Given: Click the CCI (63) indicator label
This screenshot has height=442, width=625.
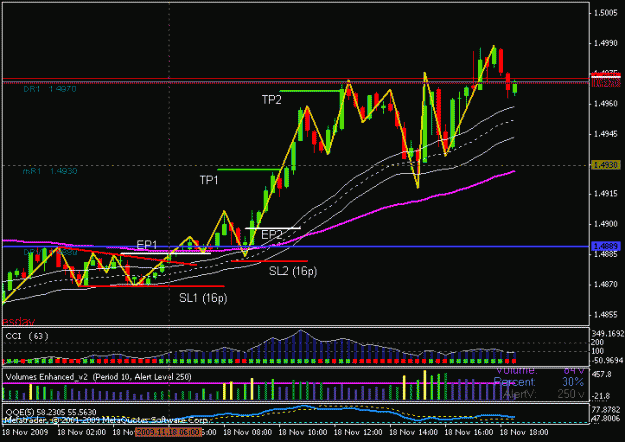Looking at the screenshot, I should pyautogui.click(x=27, y=336).
